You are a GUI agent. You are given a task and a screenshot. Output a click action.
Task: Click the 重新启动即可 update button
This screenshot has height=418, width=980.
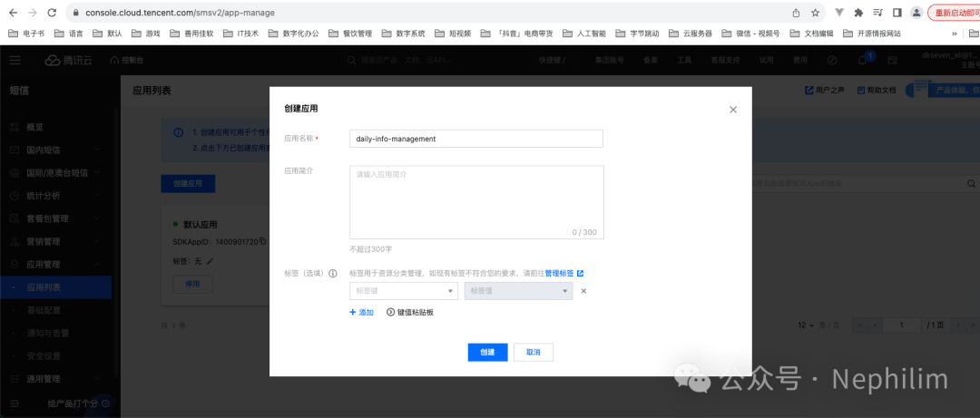[954, 13]
